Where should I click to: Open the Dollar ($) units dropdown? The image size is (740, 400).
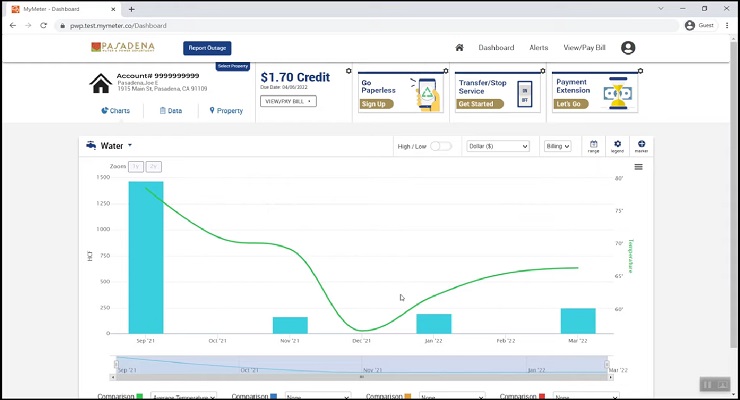click(x=498, y=146)
